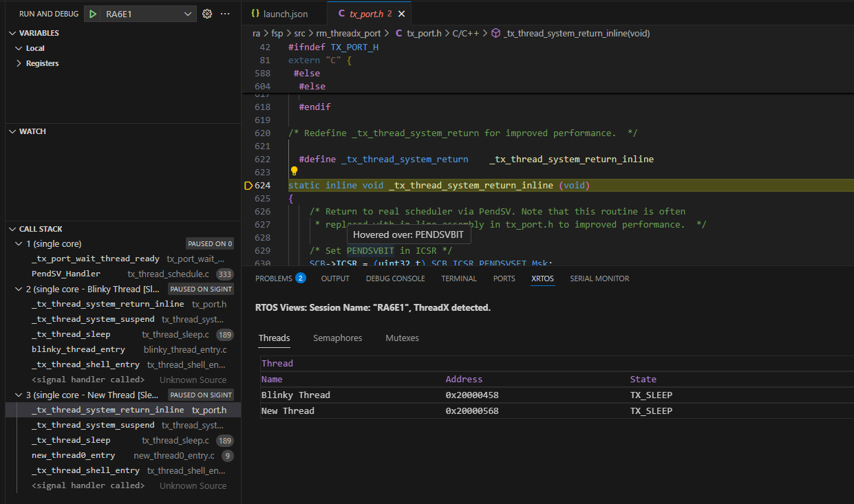This screenshot has height=504, width=854.
Task: Click the 'src' breadcrumb segment
Action: pos(300,33)
